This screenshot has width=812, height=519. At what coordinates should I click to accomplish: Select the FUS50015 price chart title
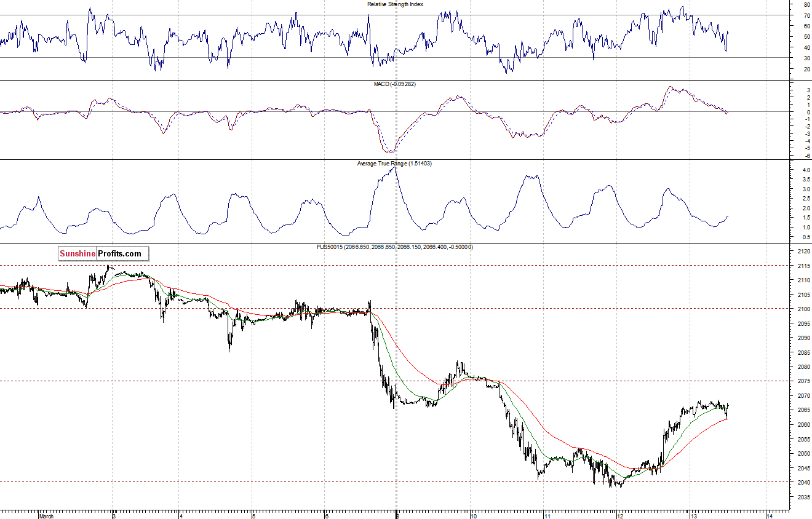tap(395, 247)
